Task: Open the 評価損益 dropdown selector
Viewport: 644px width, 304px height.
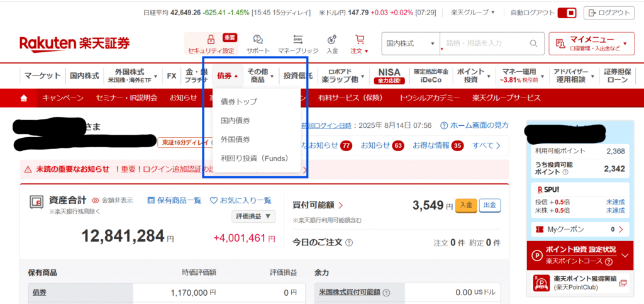Action: (x=253, y=216)
